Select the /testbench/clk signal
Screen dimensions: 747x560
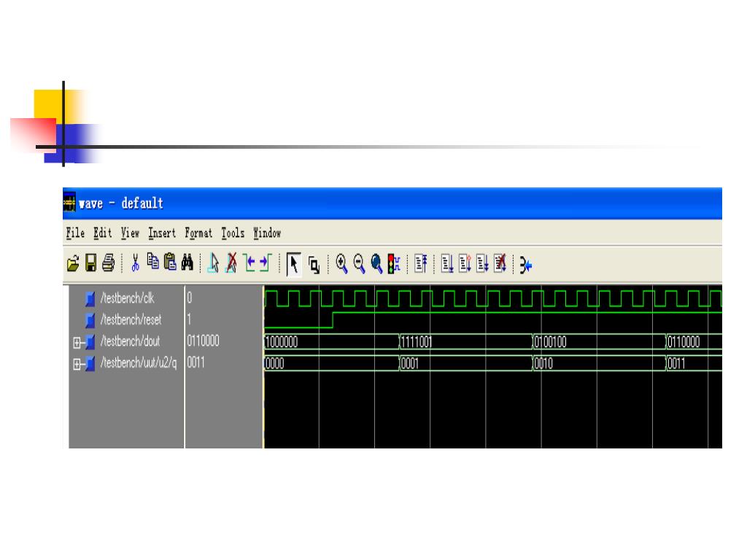pyautogui.click(x=127, y=298)
